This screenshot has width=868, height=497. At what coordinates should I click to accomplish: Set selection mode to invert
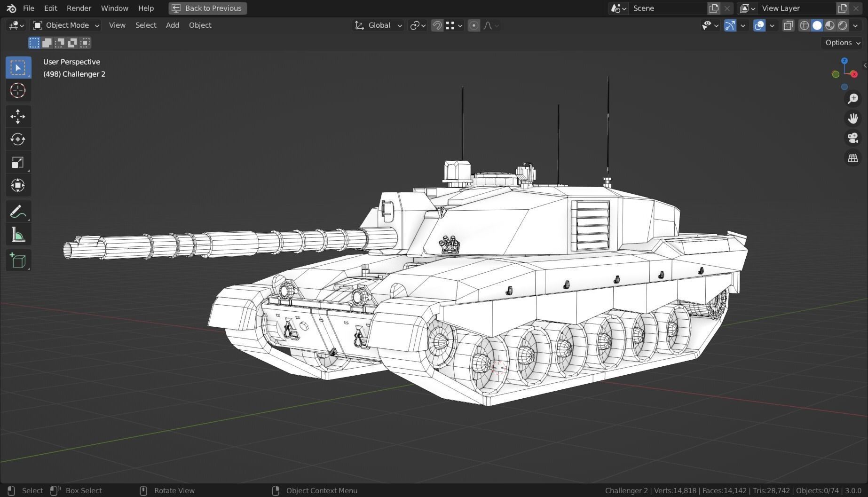(x=72, y=43)
